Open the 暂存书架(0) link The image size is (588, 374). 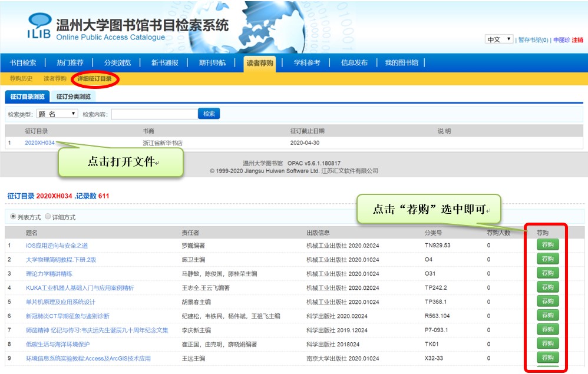pyautogui.click(x=533, y=40)
